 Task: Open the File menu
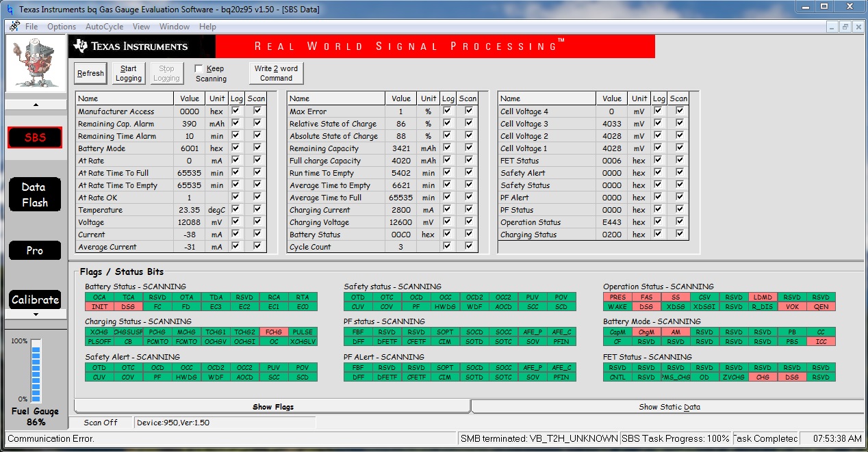click(31, 27)
